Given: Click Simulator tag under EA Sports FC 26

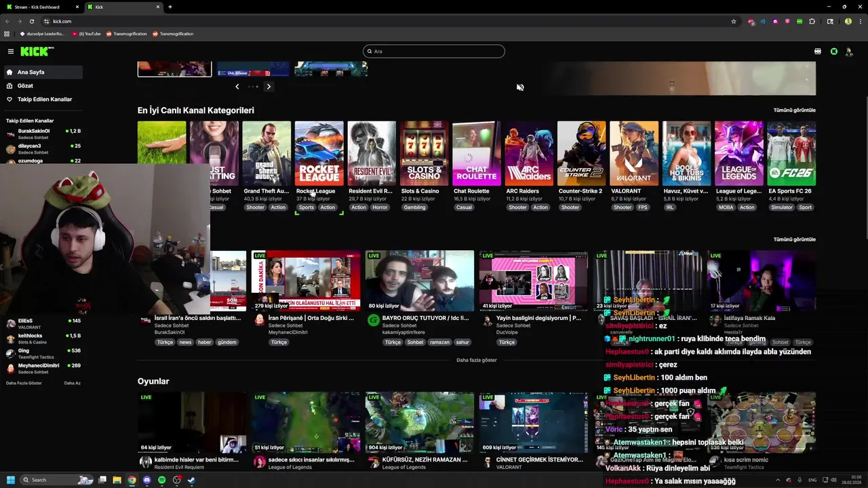Looking at the screenshot, I should click(781, 207).
